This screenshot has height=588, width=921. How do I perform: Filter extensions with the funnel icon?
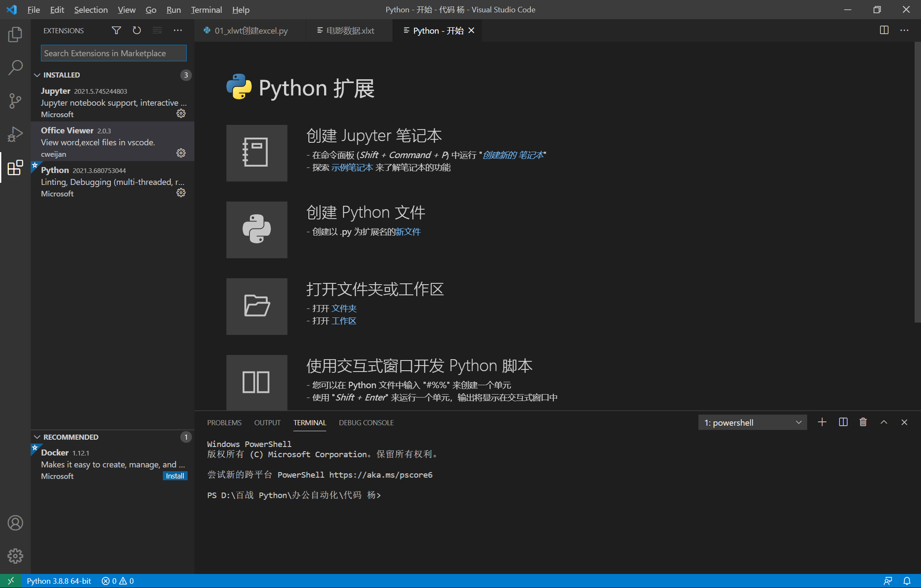[x=116, y=30]
